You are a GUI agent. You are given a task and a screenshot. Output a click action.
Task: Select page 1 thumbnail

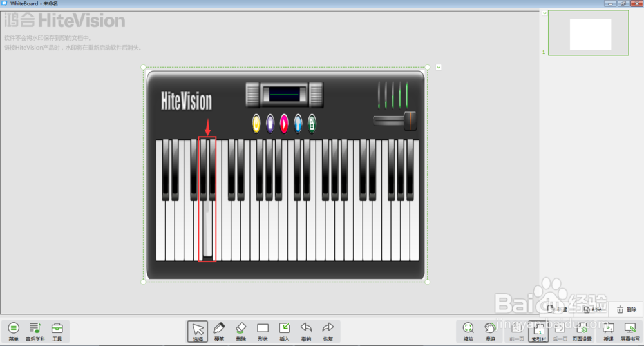(x=589, y=33)
